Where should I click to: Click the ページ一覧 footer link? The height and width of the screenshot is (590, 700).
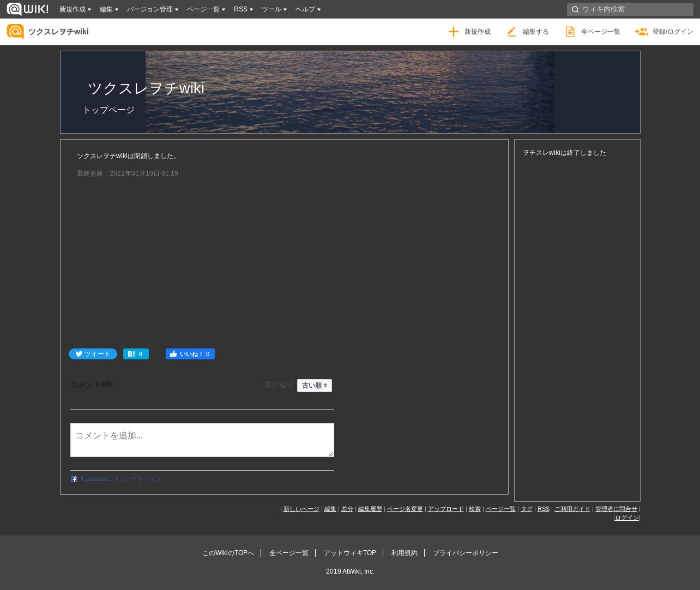pyautogui.click(x=500, y=509)
